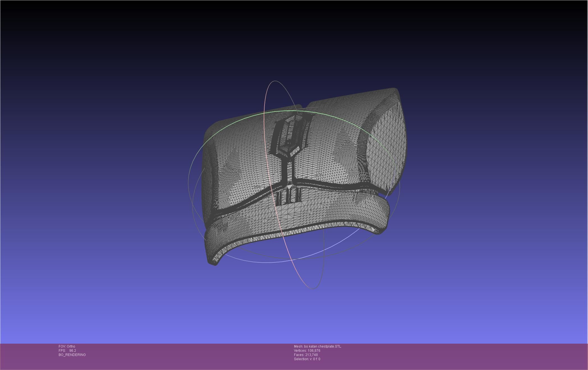Click the 'Vertices: 106,876' info line
This screenshot has width=588, height=370.
(307, 351)
